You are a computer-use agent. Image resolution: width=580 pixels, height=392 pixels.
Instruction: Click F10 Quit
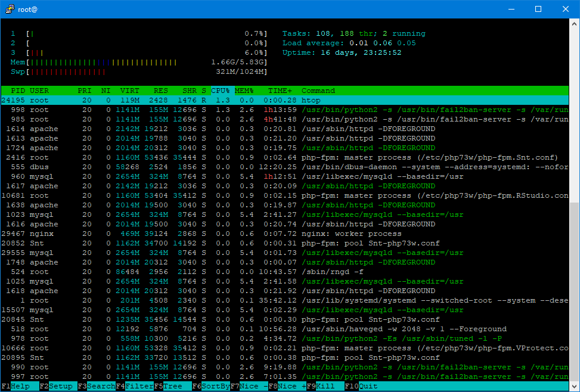362,386
